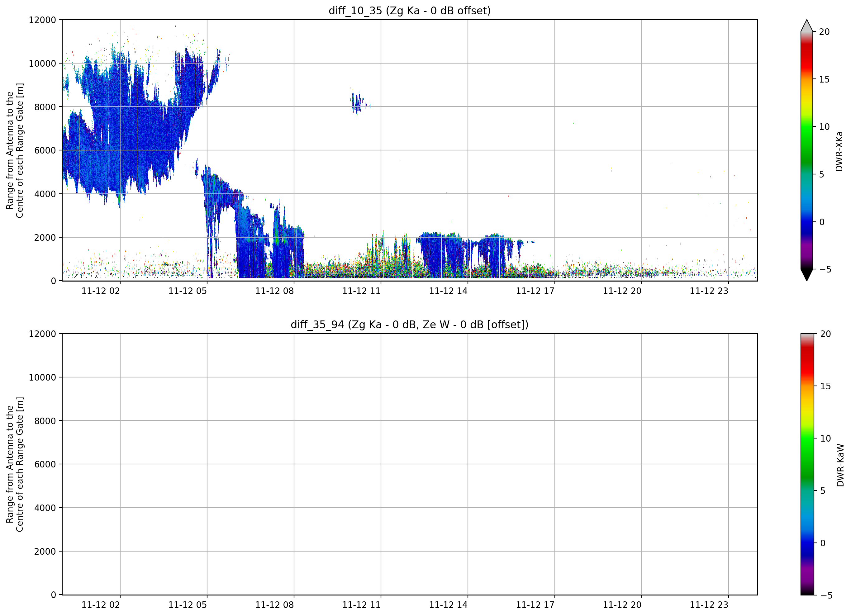Image resolution: width=851 pixels, height=616 pixels.
Task: Click the top plot x-tick '11-12 17'
Action: [x=535, y=291]
